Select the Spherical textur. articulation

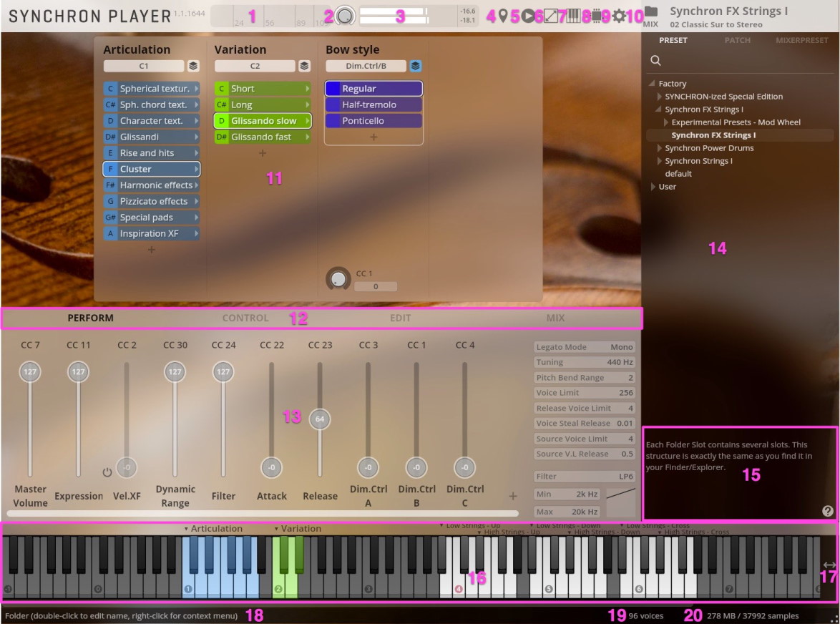pos(152,89)
